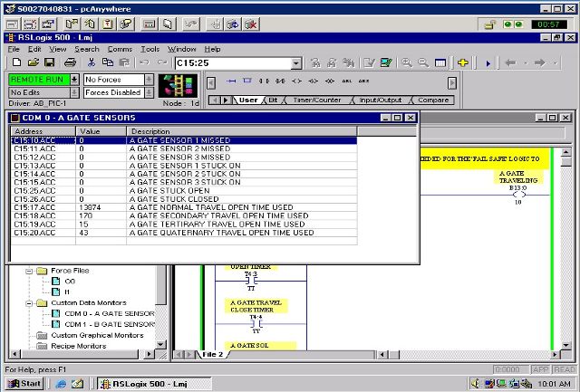Insert examine-if-open contact instruction
Viewport: 580px width, 392px height.
pos(280,81)
